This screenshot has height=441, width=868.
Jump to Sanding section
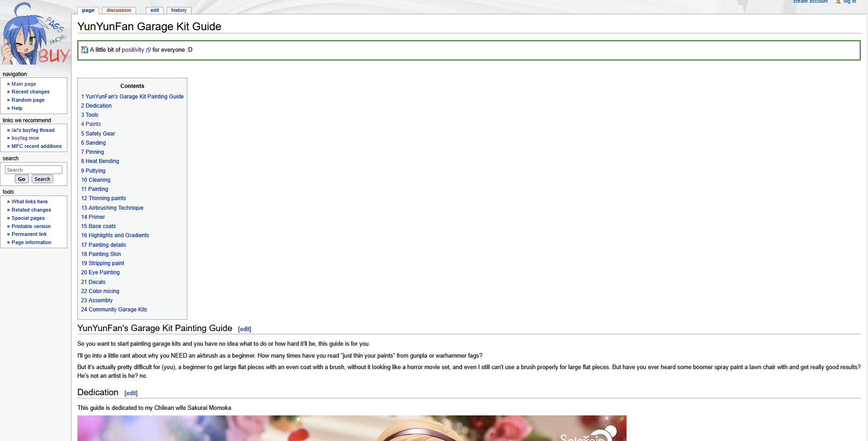coord(93,143)
